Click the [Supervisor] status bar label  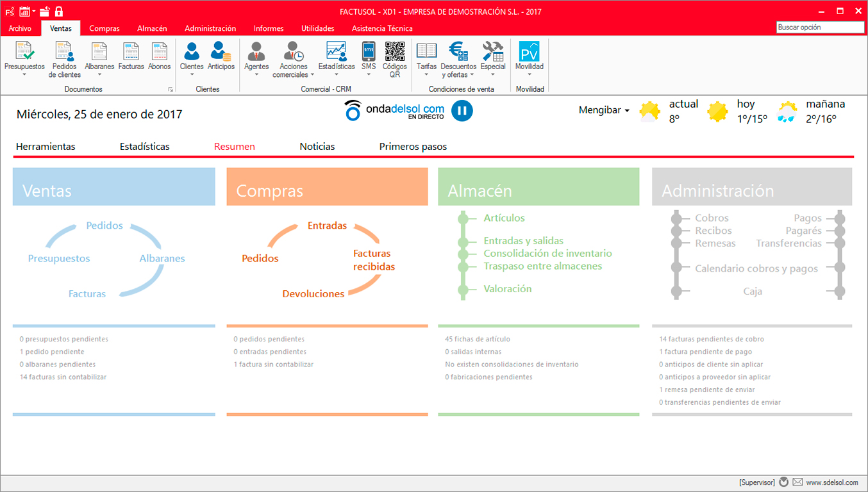[x=756, y=482]
